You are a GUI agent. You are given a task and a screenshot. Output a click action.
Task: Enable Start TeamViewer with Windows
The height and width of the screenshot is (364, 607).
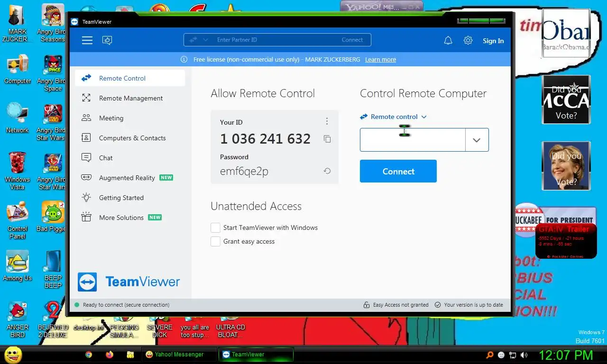pyautogui.click(x=215, y=227)
